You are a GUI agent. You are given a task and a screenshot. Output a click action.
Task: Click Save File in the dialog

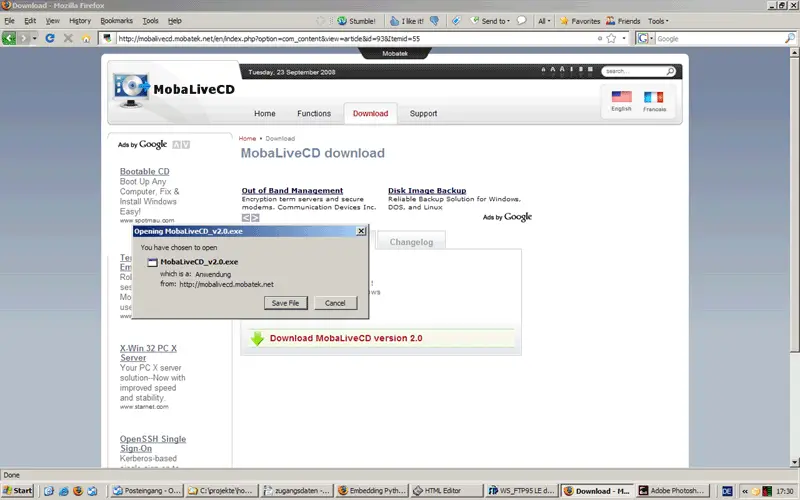(x=286, y=303)
